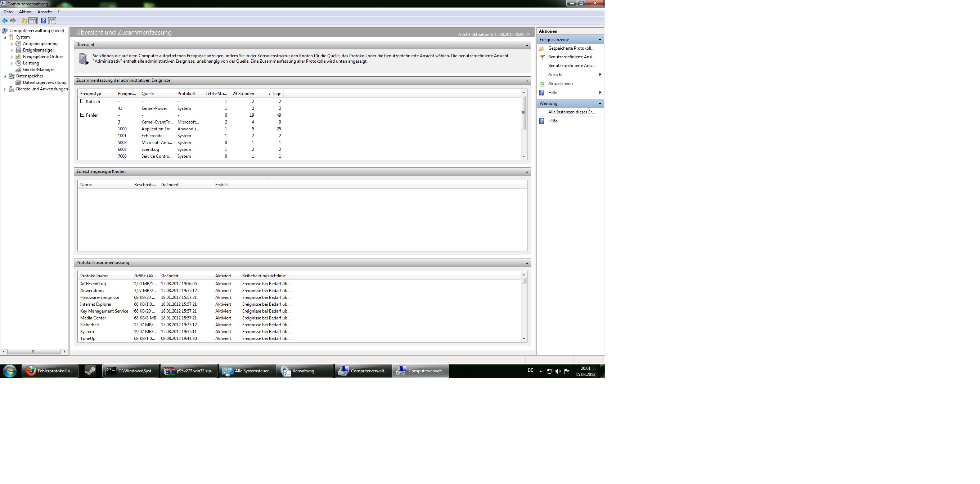Toggle the action pane toolbar button
This screenshot has height=484, width=980.
(x=53, y=21)
